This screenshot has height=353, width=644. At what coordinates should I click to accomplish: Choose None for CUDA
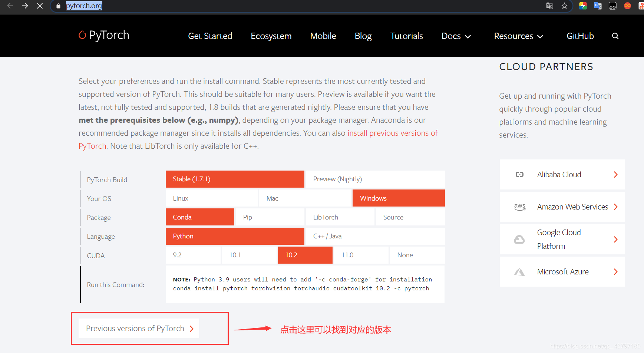(417, 255)
